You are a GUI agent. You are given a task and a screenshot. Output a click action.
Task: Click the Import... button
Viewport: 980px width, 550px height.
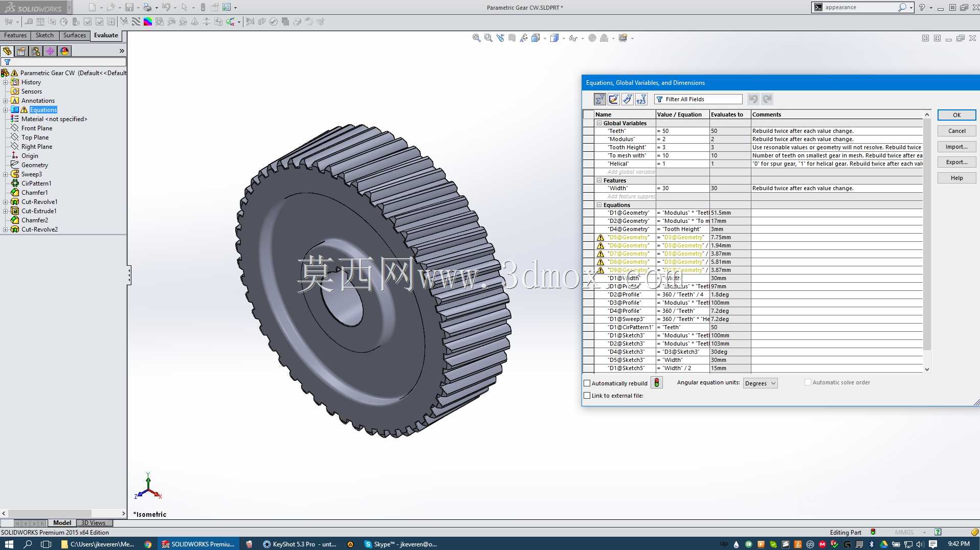point(956,147)
